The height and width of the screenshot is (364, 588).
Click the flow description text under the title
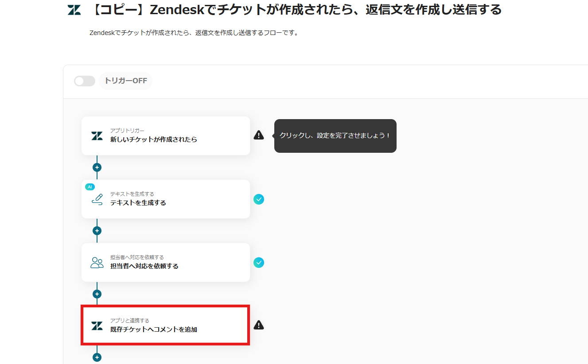[x=194, y=33]
